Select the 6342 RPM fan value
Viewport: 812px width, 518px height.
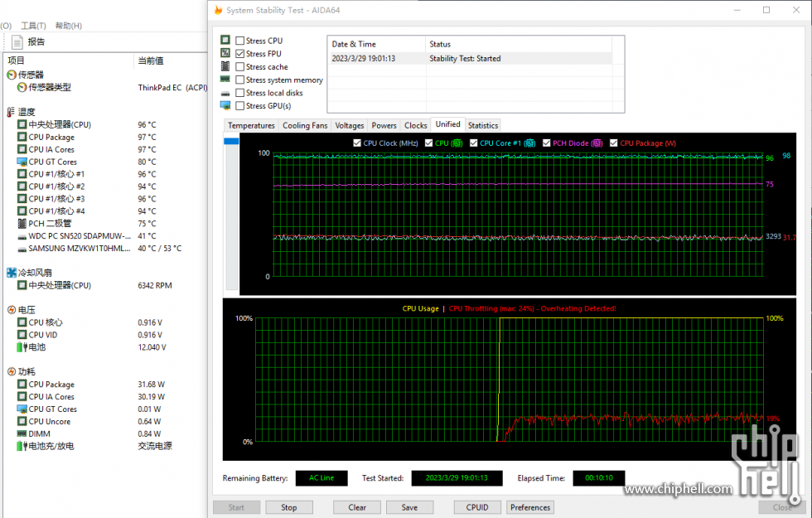point(155,285)
